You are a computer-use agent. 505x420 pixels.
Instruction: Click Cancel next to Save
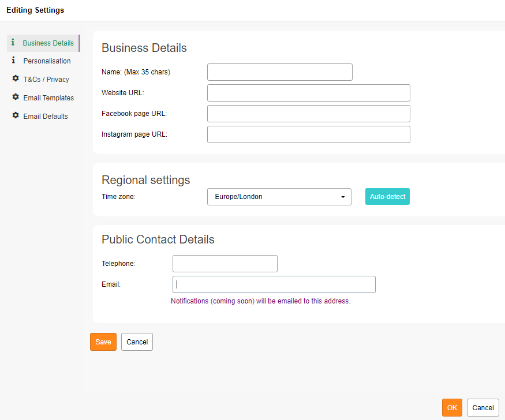pyautogui.click(x=137, y=342)
